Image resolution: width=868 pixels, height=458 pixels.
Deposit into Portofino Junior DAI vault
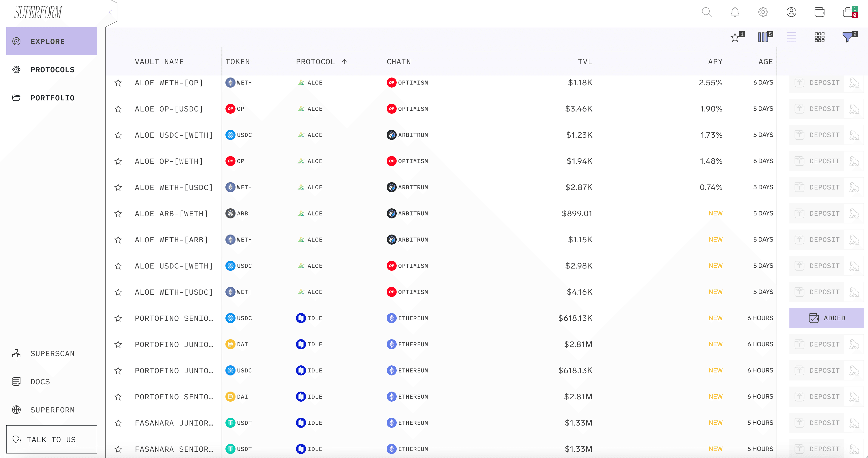pos(817,345)
